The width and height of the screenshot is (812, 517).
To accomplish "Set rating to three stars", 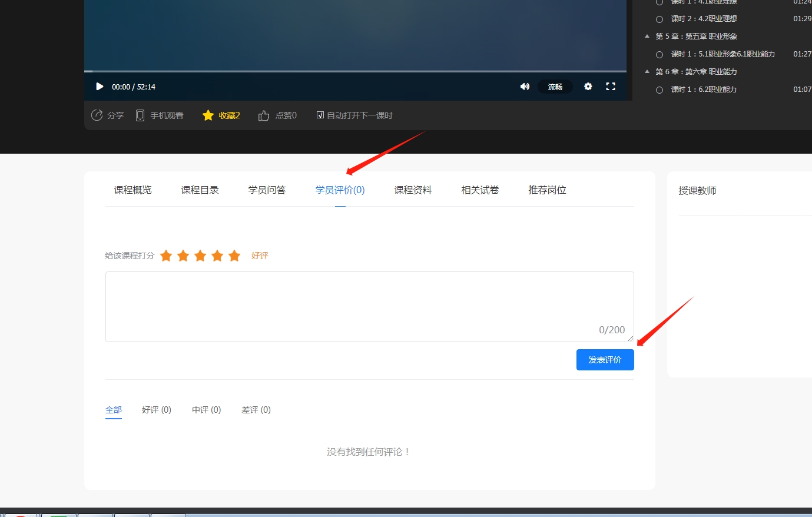I will tap(200, 255).
